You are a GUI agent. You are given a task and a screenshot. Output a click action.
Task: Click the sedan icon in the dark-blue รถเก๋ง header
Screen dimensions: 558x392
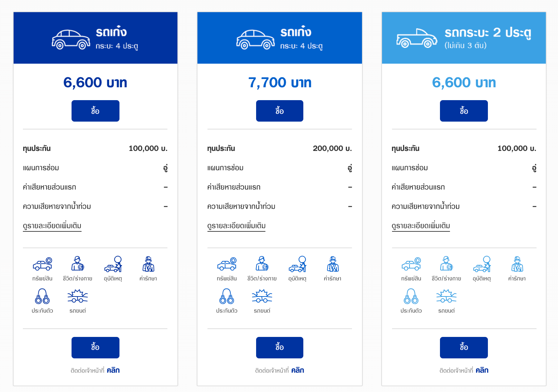(71, 39)
